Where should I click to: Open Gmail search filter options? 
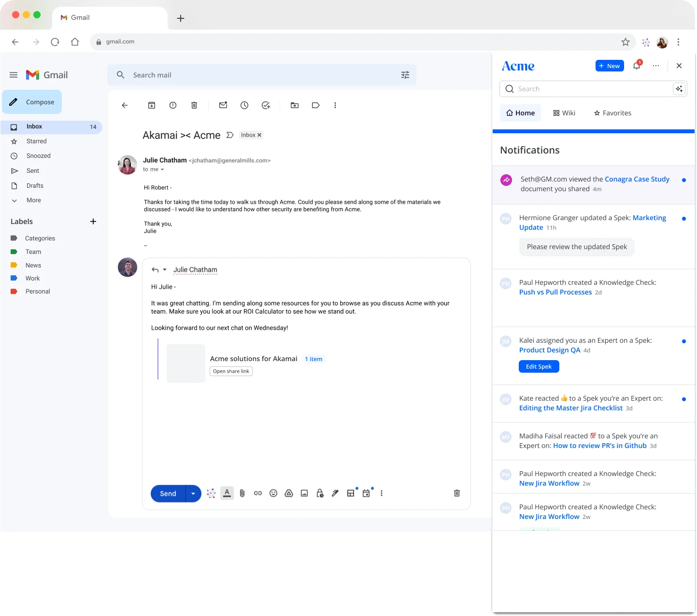(x=405, y=75)
